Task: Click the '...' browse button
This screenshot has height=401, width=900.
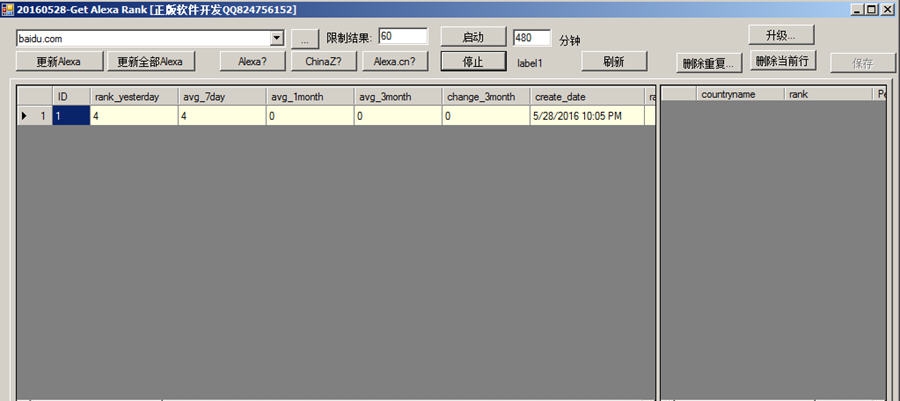Action: coord(305,38)
